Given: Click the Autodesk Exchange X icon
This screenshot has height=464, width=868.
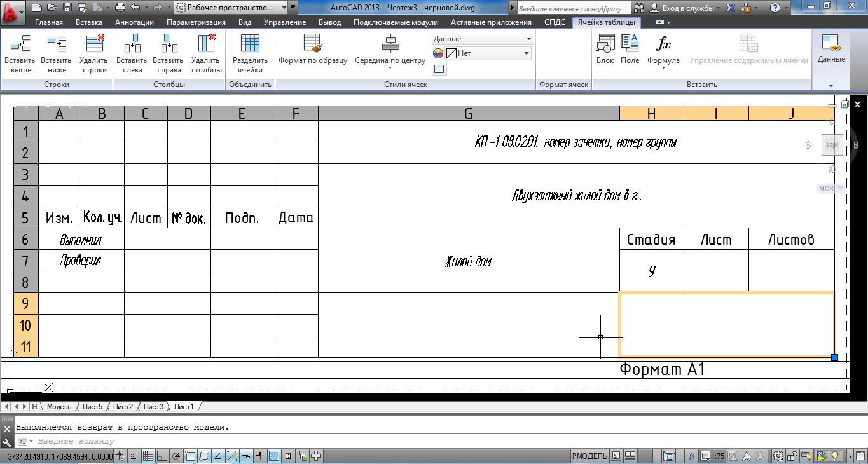Looking at the screenshot, I should pyautogui.click(x=731, y=8).
